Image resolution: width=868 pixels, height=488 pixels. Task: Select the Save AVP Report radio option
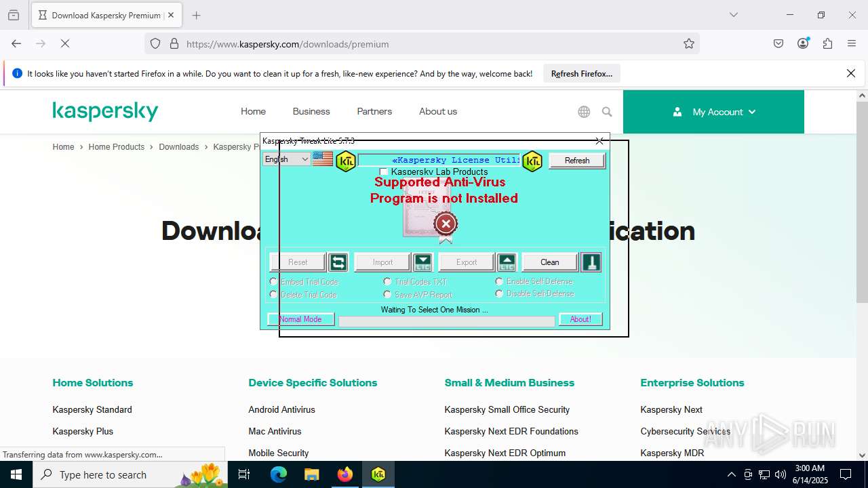click(x=387, y=294)
